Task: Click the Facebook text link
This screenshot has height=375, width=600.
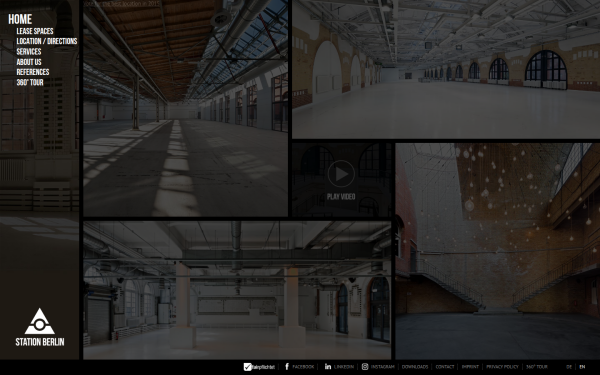Action: coord(303,367)
